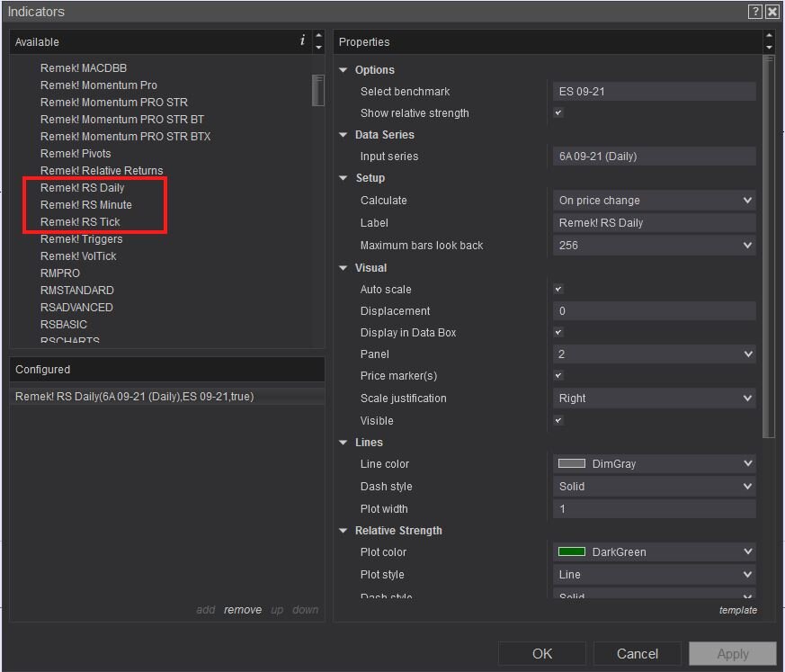Open Maximum bars look back dropdown
This screenshot has height=672, width=785.
pos(655,246)
